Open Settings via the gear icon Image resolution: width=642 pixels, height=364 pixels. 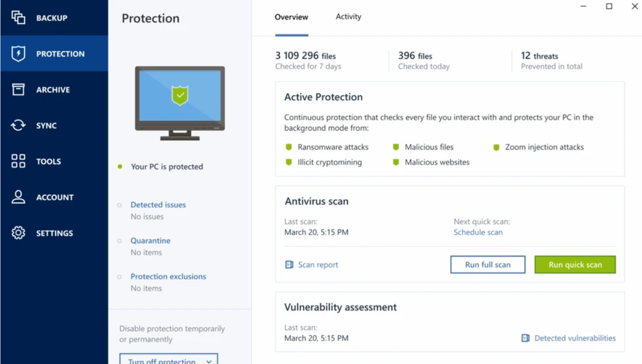(18, 233)
